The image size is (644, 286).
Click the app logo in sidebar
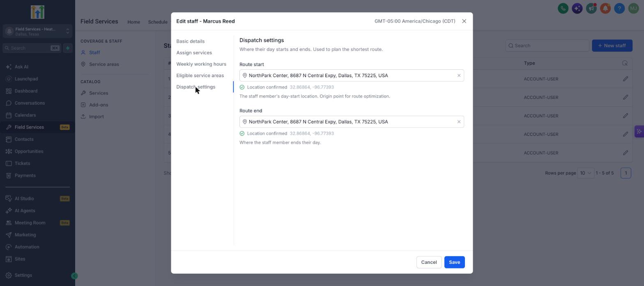[37, 12]
